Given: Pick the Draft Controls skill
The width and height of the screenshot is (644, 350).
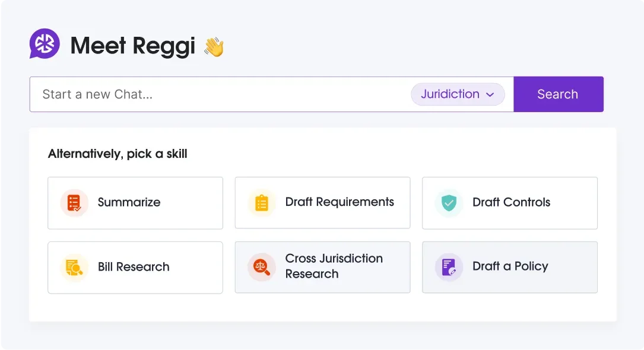Looking at the screenshot, I should tap(511, 202).
